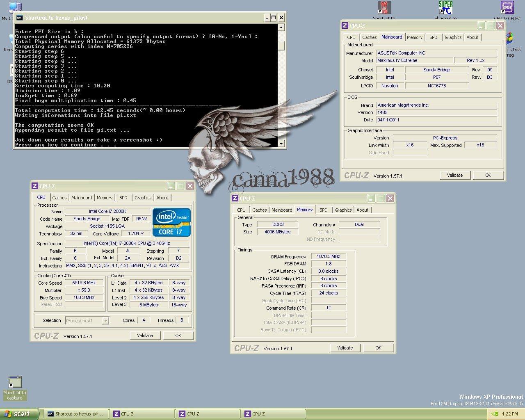Open About tab in the Mainboard window

[x=472, y=37]
